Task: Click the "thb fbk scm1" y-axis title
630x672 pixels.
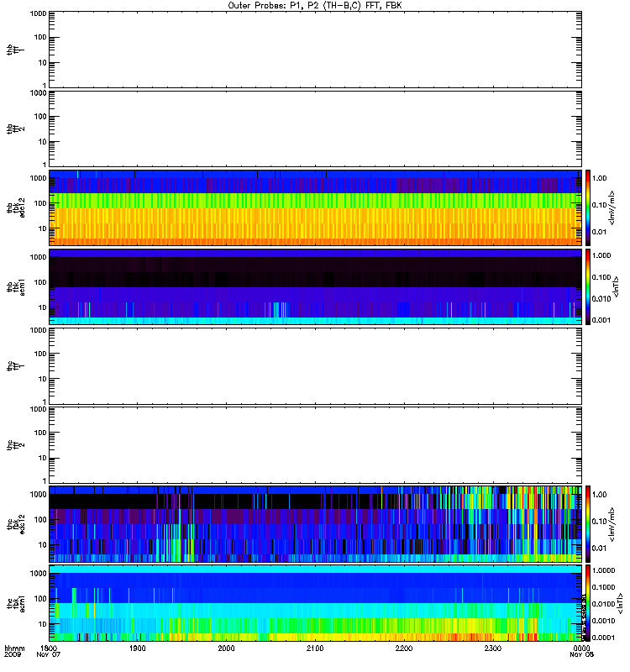Action: pos(15,286)
